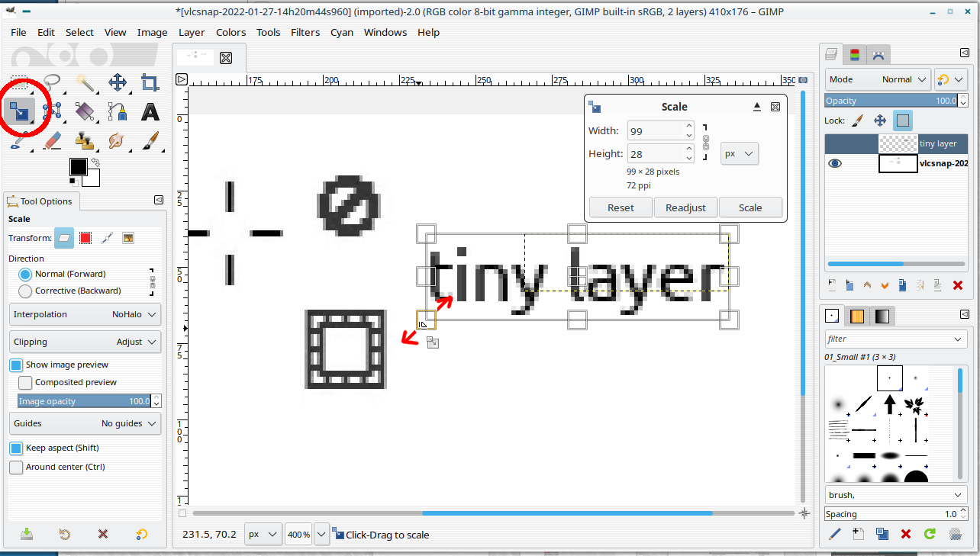Select the Text tool
The height and width of the screenshot is (556, 980).
(x=150, y=111)
